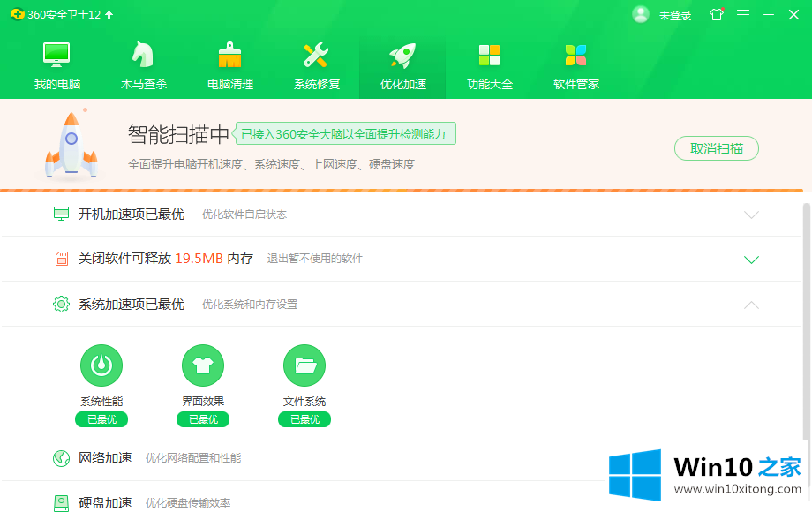Click the disk icon beside 硬盘加速
Image resolution: width=812 pixels, height=512 pixels.
[x=61, y=503]
